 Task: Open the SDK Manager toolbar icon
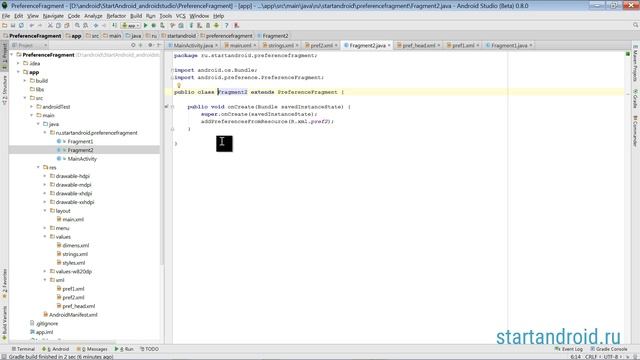tap(208, 25)
